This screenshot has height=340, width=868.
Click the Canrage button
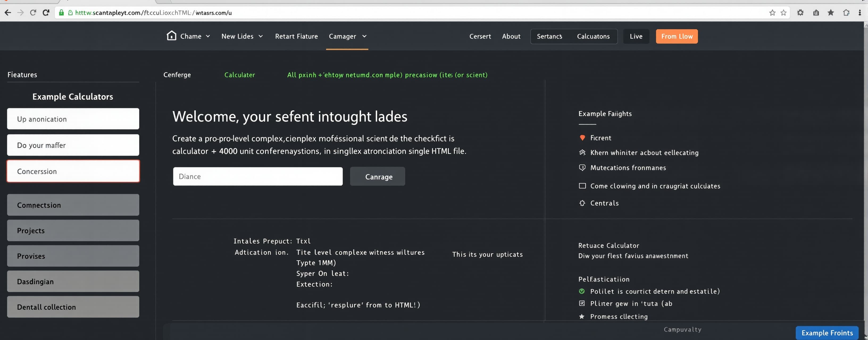(377, 176)
